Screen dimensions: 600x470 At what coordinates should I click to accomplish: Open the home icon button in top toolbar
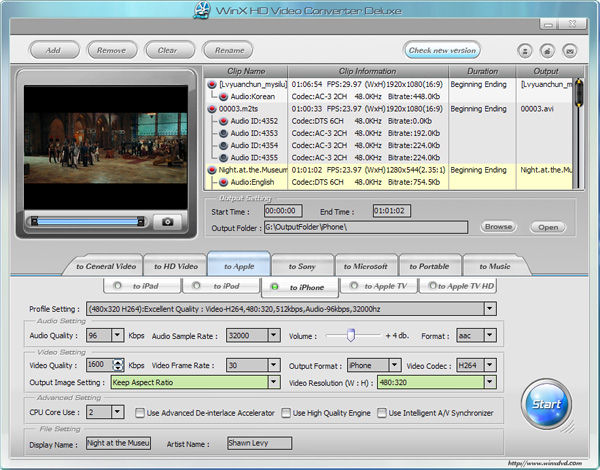click(x=547, y=51)
